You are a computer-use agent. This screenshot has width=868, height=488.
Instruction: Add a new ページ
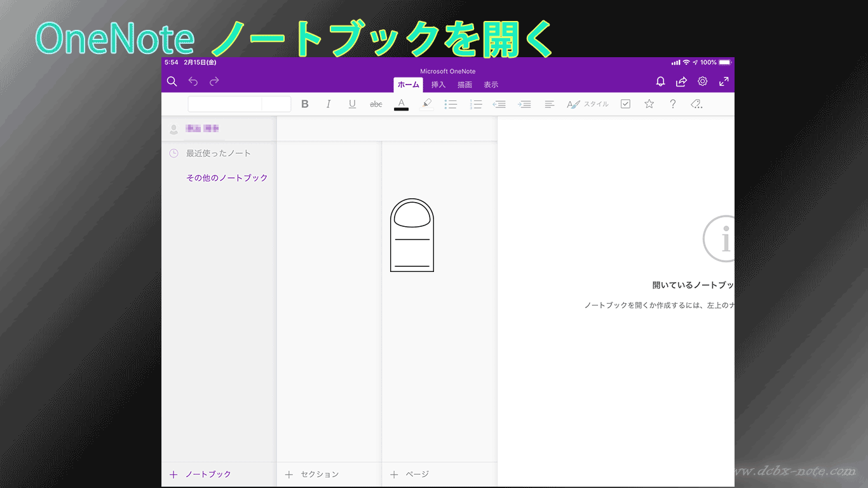410,474
